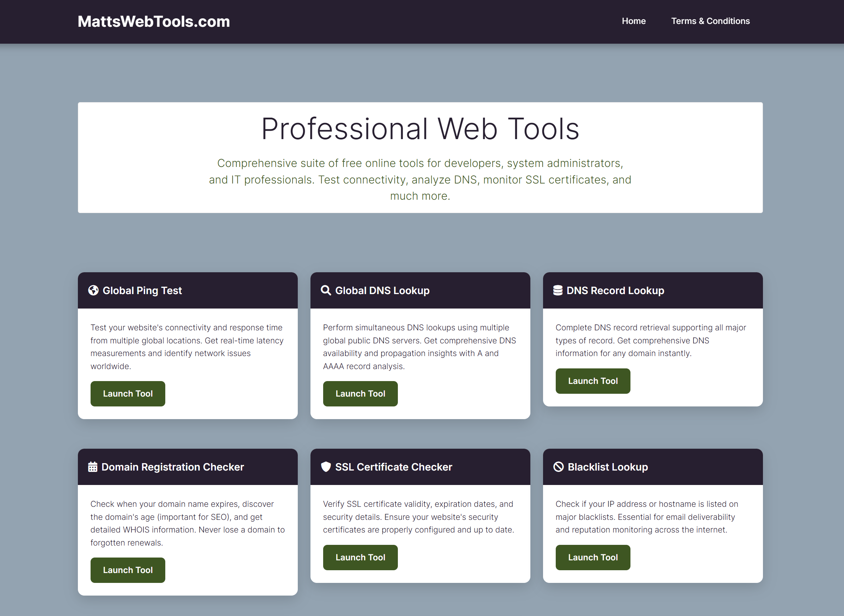Click the MattsWebTools.com site logo
844x616 pixels.
pos(154,21)
